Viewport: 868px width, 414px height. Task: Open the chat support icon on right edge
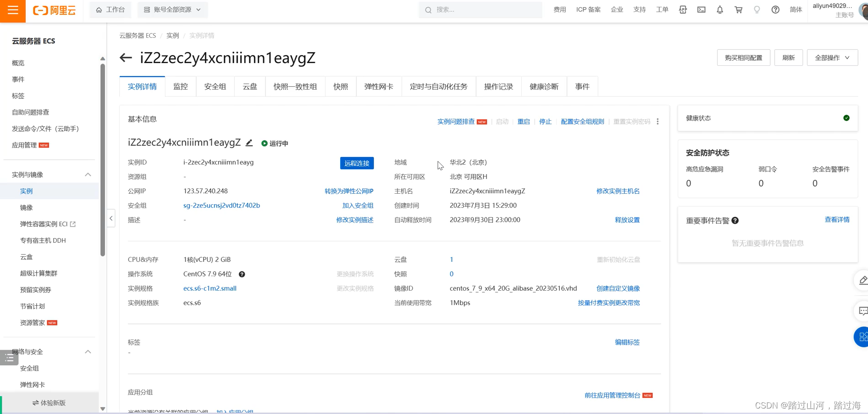(x=862, y=311)
